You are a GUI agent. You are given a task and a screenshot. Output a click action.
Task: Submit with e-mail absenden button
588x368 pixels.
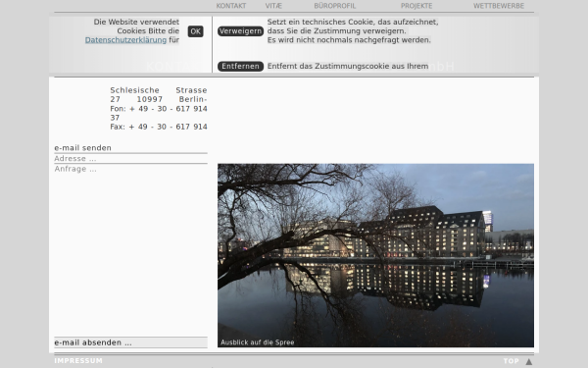pyautogui.click(x=130, y=342)
